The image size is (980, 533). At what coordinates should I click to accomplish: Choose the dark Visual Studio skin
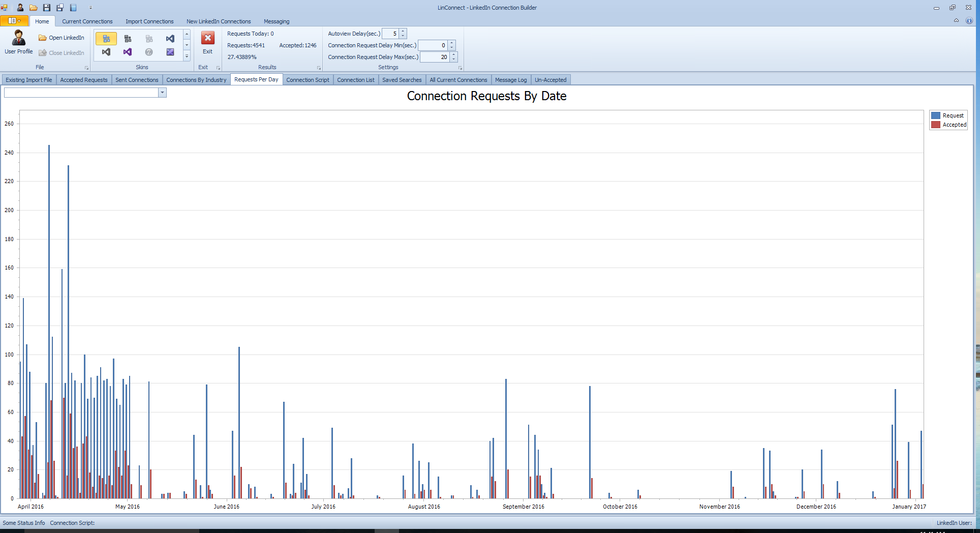coord(106,52)
